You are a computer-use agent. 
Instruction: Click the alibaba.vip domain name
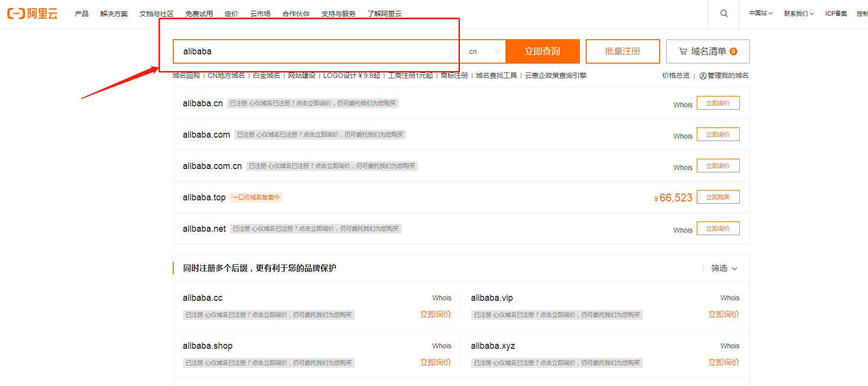492,298
